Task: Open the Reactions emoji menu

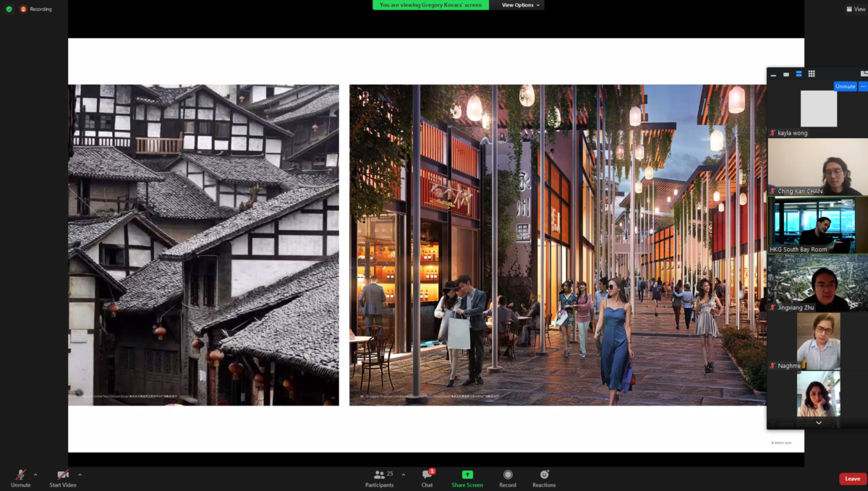Action: pyautogui.click(x=544, y=475)
